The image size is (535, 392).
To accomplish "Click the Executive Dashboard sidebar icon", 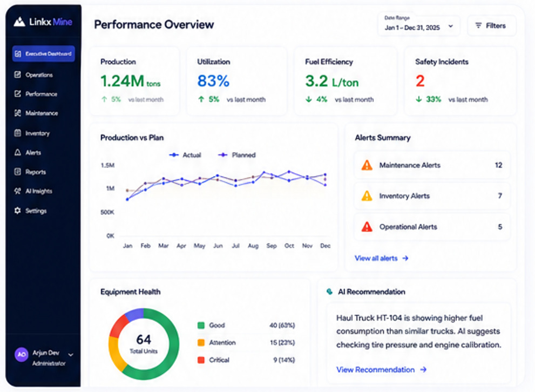I will [18, 54].
